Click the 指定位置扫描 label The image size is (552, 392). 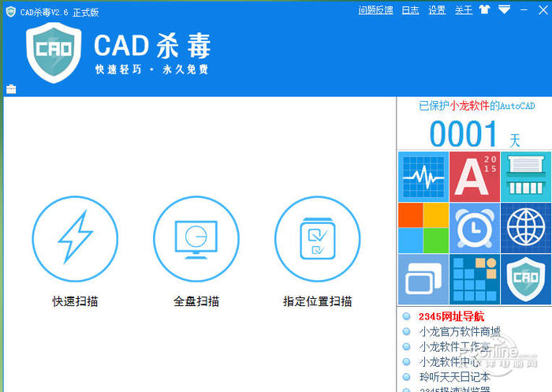(318, 301)
